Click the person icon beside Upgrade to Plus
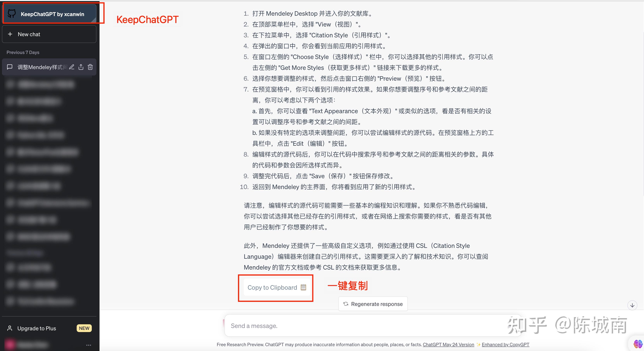Screen dimensions: 644x351 10,328
